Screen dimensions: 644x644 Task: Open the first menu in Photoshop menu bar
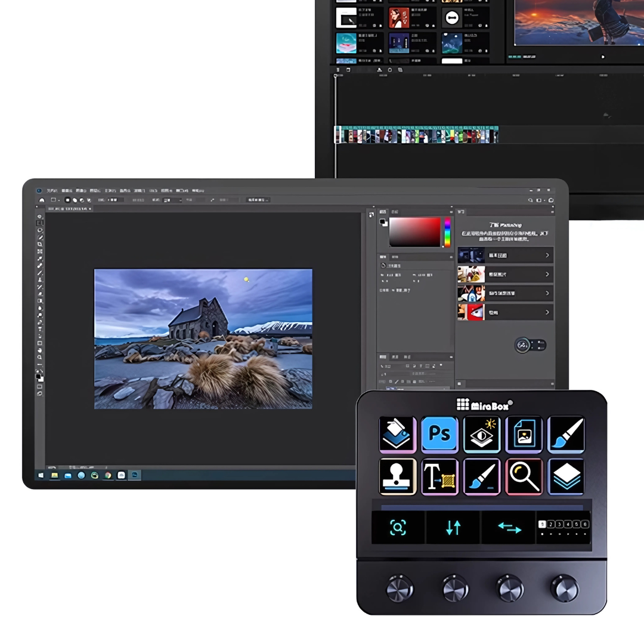[52, 191]
